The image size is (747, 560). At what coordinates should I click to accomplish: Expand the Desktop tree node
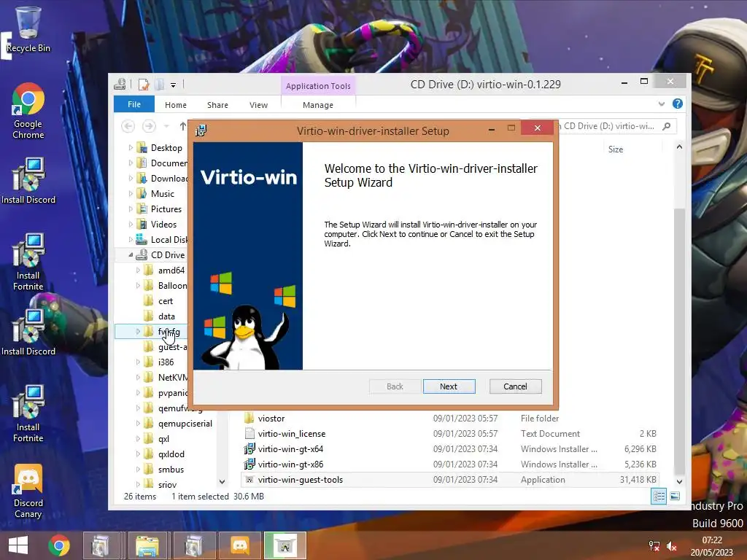coord(131,148)
